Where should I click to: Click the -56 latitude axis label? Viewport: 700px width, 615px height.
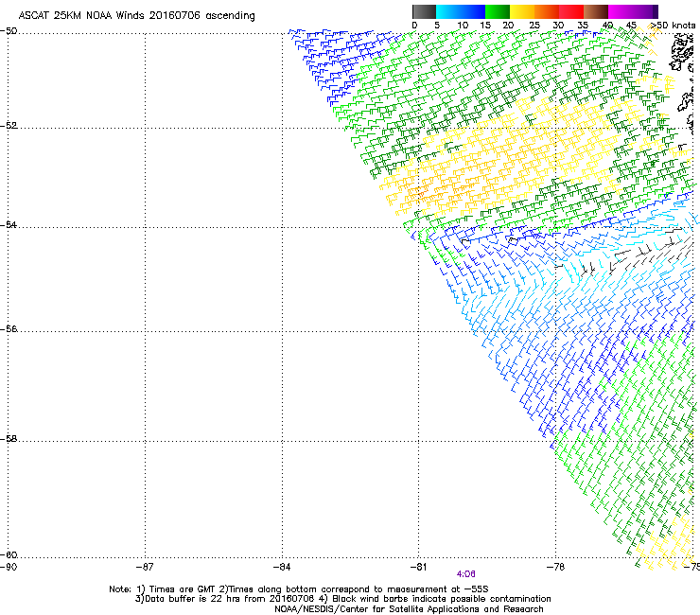click(9, 329)
